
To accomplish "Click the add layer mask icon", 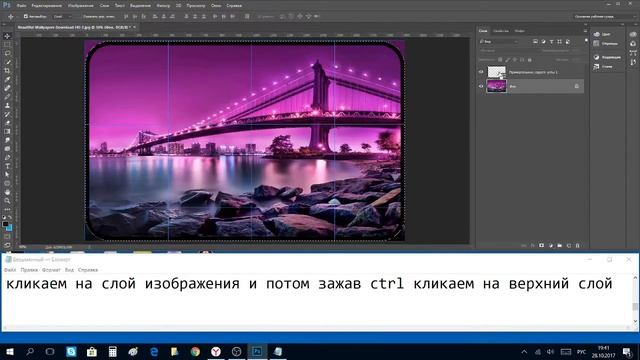I will (542, 246).
